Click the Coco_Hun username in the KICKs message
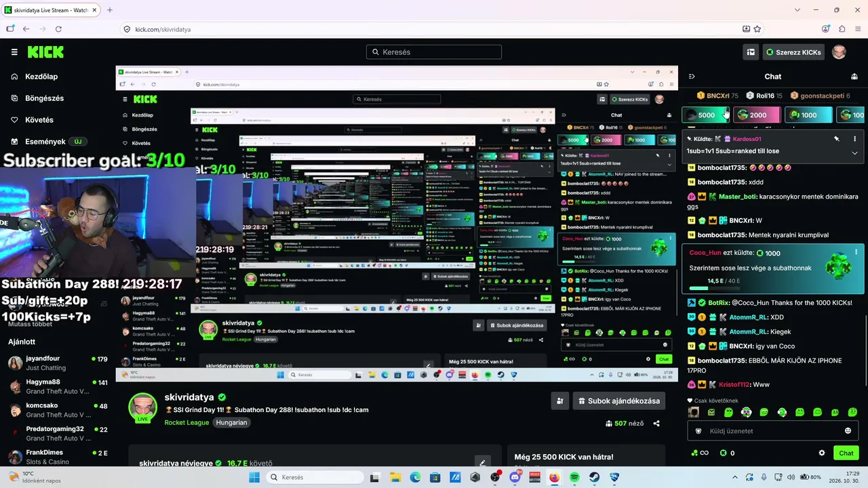 pyautogui.click(x=705, y=253)
